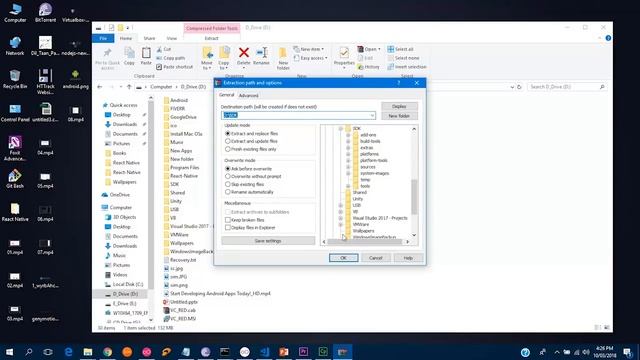Open the View ribbon tab
This screenshot has width=640, height=360.
(172, 38)
